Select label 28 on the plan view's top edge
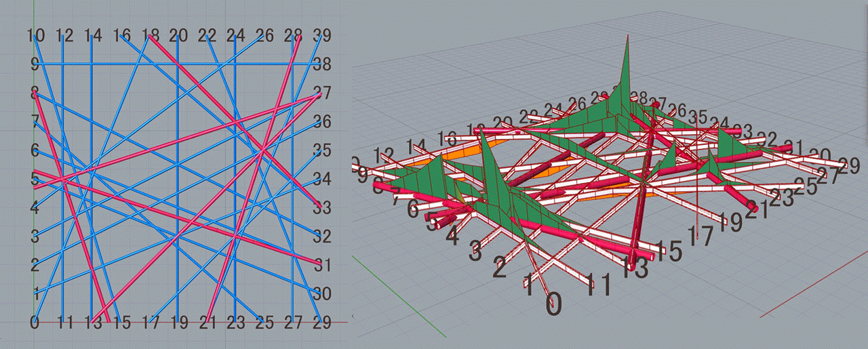This screenshot has width=868, height=349. tap(293, 35)
